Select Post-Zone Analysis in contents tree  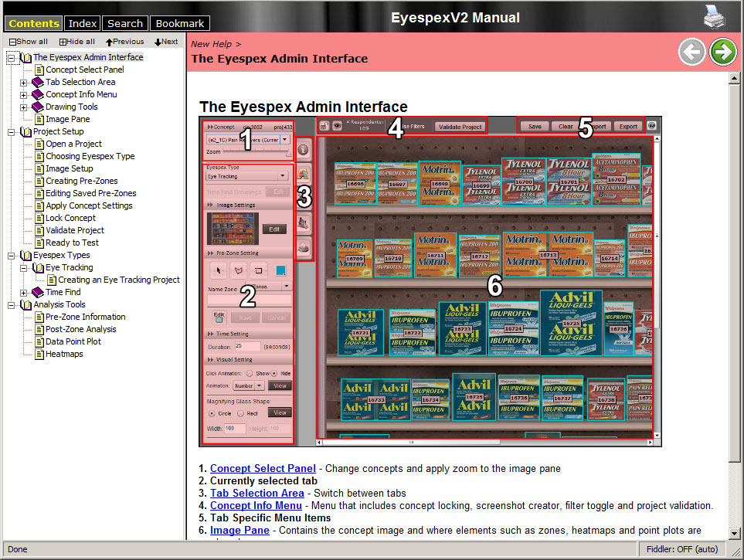tap(80, 329)
